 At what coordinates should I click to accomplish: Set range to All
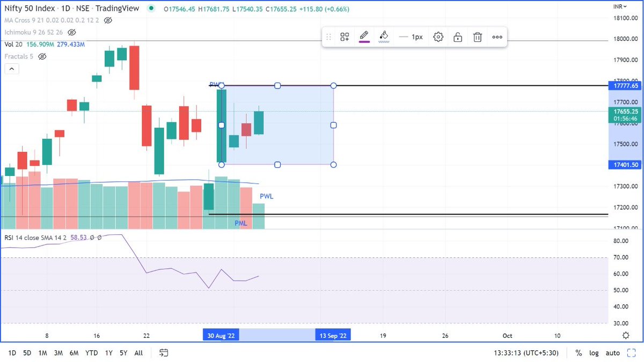[138, 353]
